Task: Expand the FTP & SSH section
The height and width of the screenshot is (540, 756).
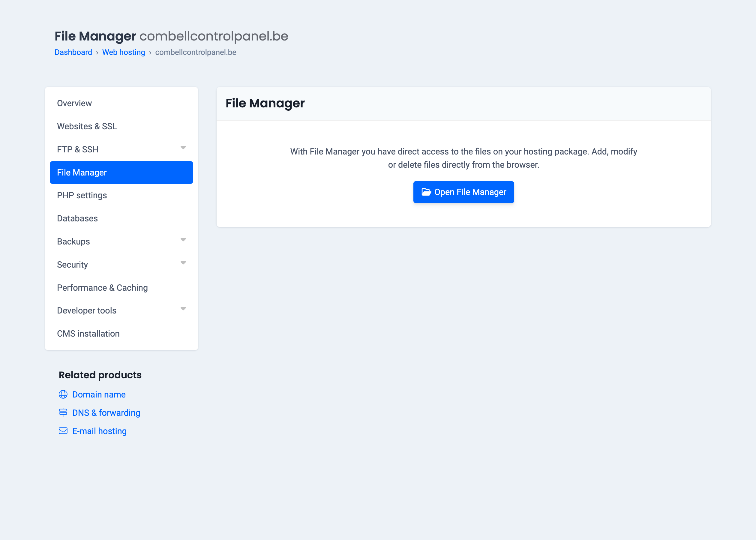Action: pyautogui.click(x=183, y=148)
